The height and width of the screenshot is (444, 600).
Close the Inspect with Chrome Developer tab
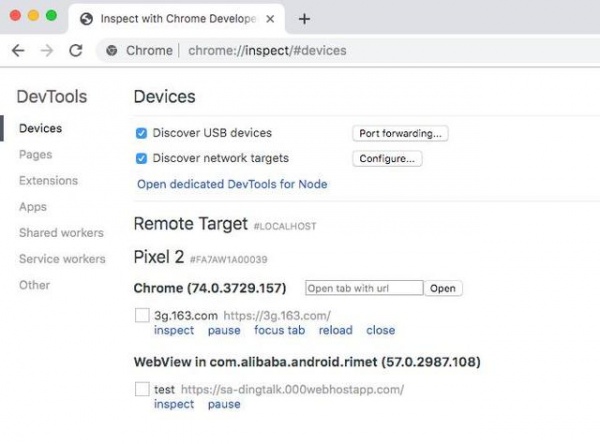point(270,19)
